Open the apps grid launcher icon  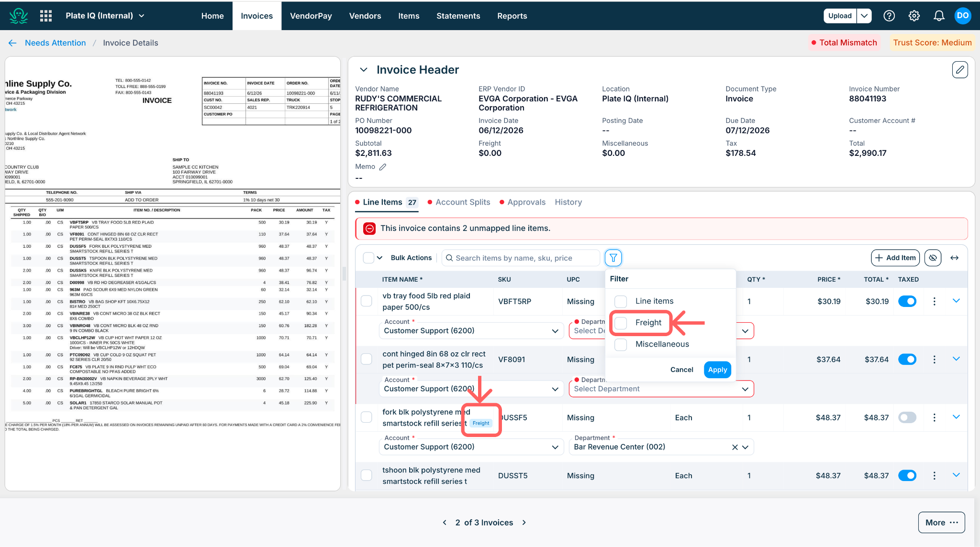point(46,16)
